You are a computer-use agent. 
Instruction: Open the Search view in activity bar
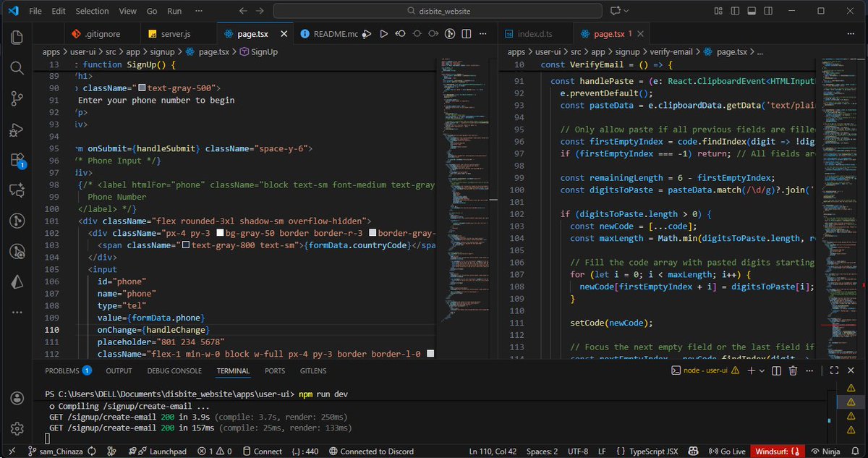click(17, 68)
